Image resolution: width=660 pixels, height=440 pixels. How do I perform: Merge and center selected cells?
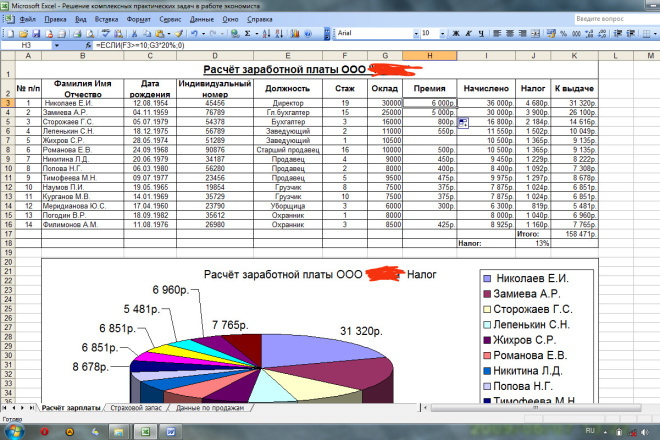tap(535, 33)
